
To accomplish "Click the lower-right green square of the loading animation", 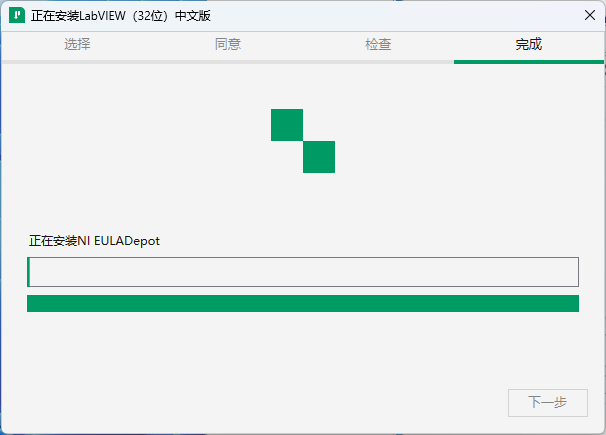I will tap(319, 157).
